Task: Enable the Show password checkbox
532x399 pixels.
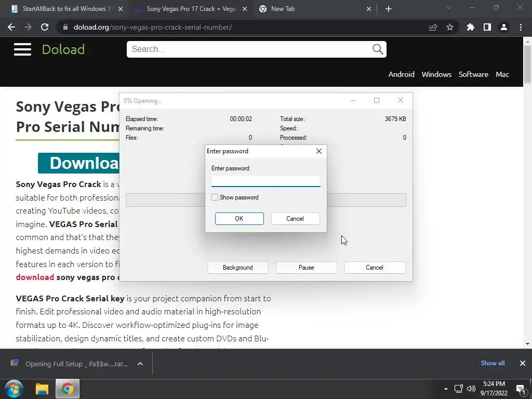Action: 215,197
